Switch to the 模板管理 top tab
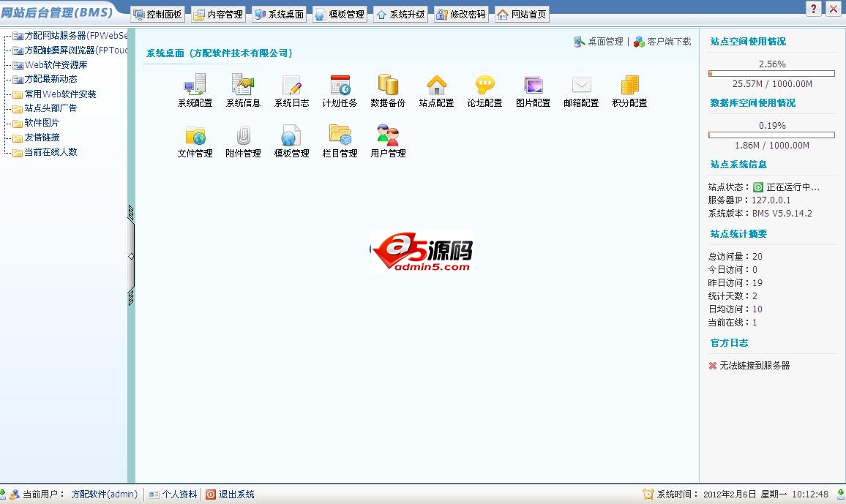Screen dimensions: 846x504 pos(340,15)
